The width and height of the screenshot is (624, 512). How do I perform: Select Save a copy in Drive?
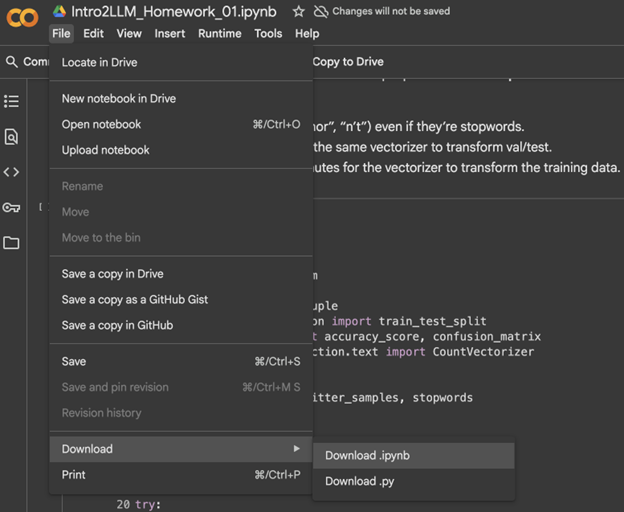112,274
